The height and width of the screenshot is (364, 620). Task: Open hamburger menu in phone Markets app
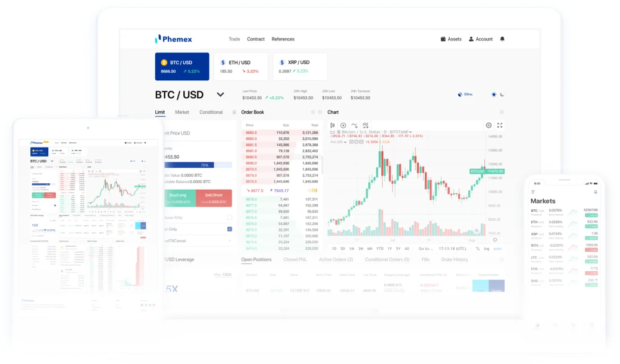tap(533, 192)
